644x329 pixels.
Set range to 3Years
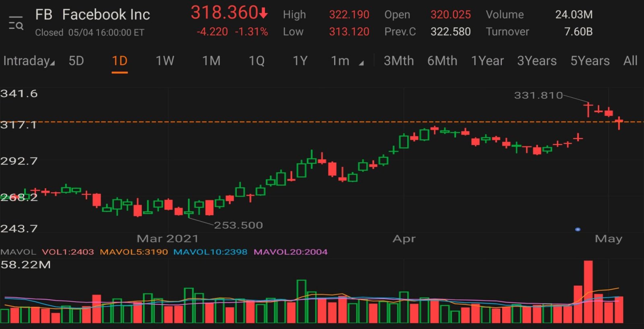click(537, 61)
